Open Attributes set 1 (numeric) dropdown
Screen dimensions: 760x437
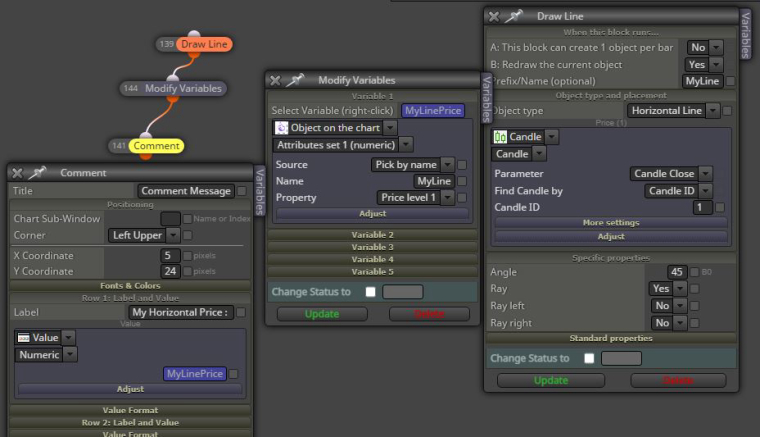click(x=343, y=145)
